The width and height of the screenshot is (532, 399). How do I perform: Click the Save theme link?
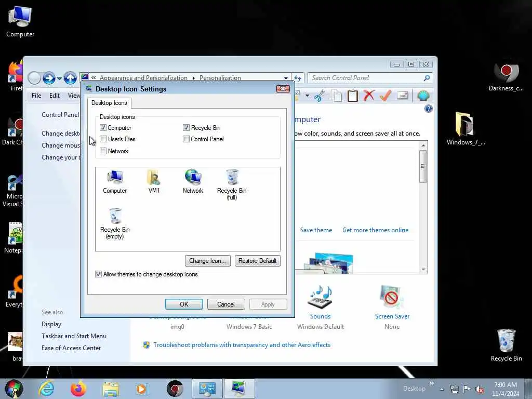pyautogui.click(x=316, y=230)
